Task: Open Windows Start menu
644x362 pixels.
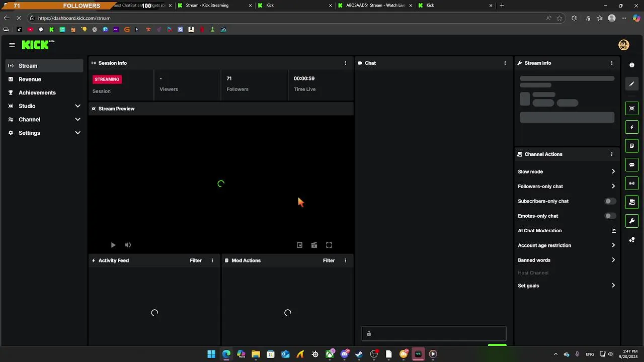Action: coord(211,354)
